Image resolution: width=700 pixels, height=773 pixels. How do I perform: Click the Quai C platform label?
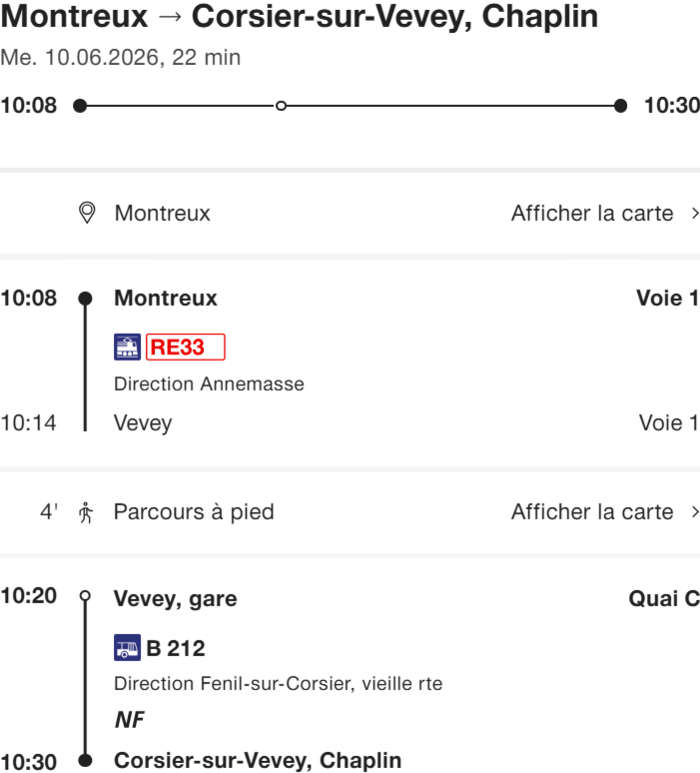coord(663,599)
